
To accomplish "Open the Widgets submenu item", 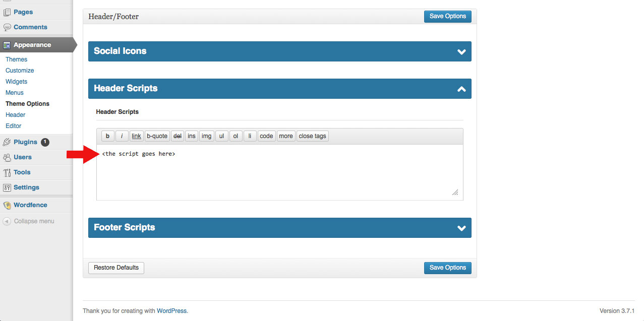I will coord(16,82).
